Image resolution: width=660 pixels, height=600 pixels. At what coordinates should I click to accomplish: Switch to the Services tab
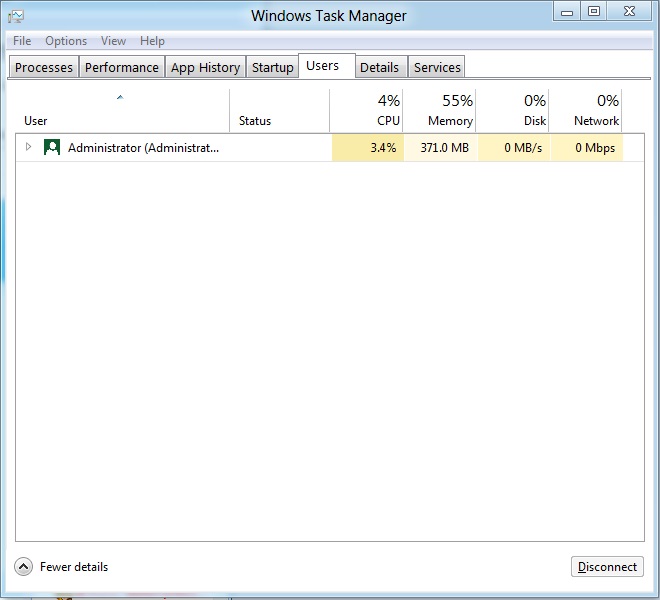tap(437, 67)
